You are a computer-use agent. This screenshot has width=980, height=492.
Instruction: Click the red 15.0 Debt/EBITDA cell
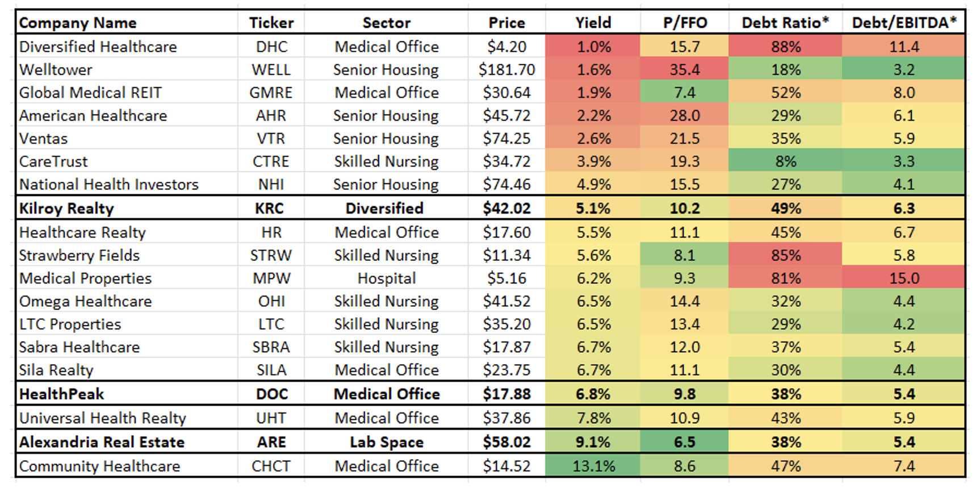(x=904, y=278)
